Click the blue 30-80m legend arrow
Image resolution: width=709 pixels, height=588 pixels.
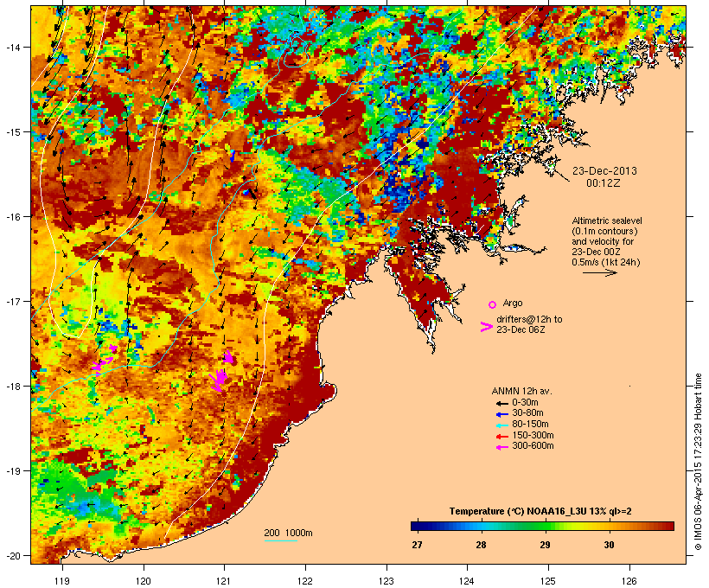[x=502, y=414]
